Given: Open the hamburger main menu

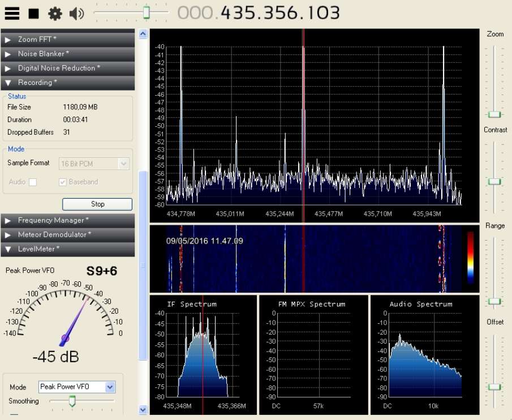Looking at the screenshot, I should click(12, 12).
